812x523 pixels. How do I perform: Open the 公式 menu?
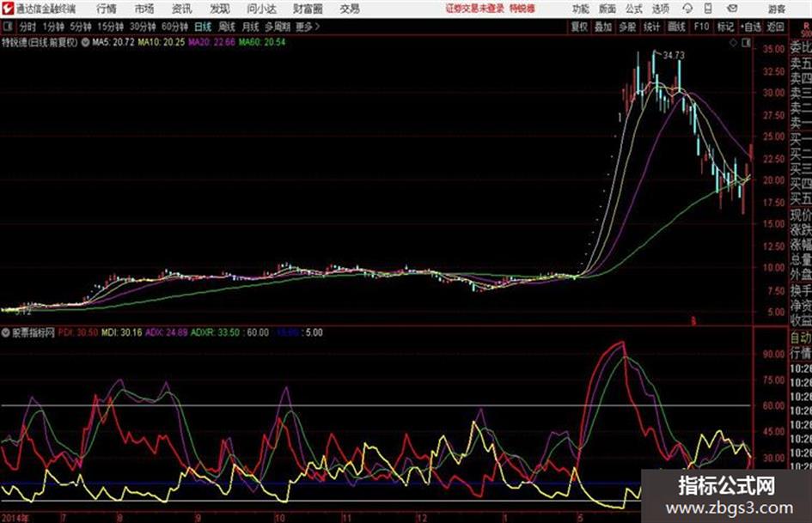click(x=634, y=9)
